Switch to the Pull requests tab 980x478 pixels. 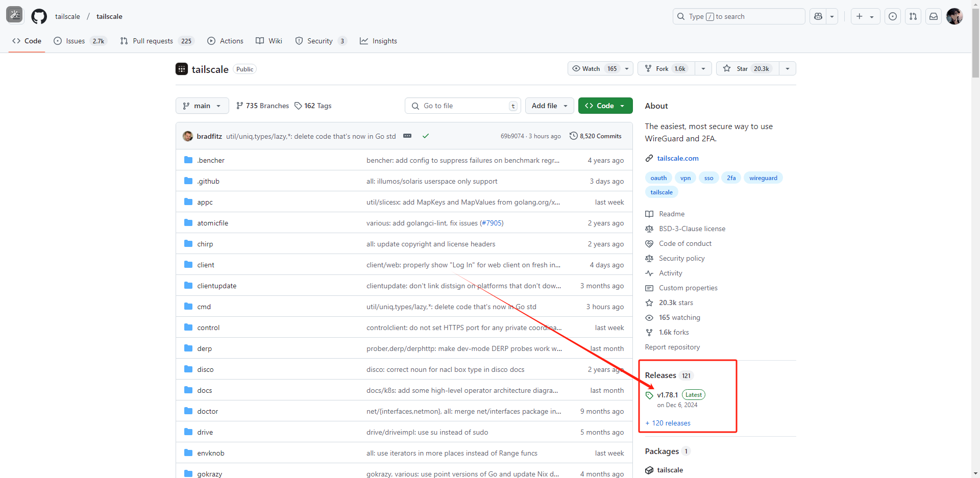pos(158,41)
